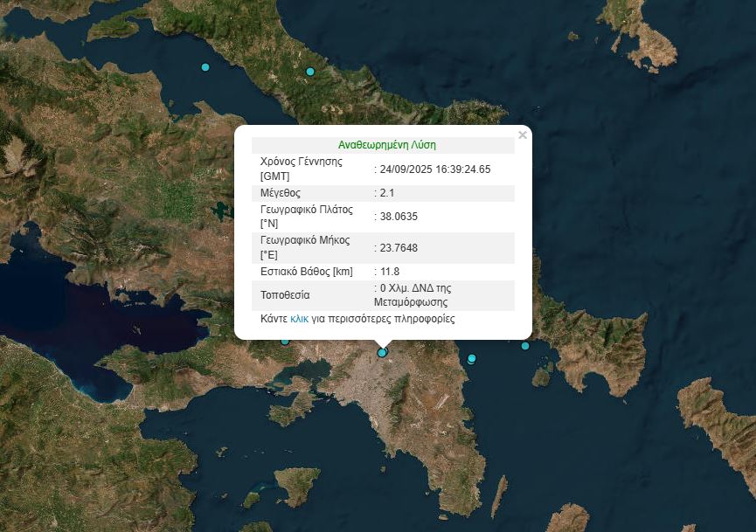
Task: Click the origin time value 24/09/2025 16:39:24.65
Action: (x=434, y=169)
